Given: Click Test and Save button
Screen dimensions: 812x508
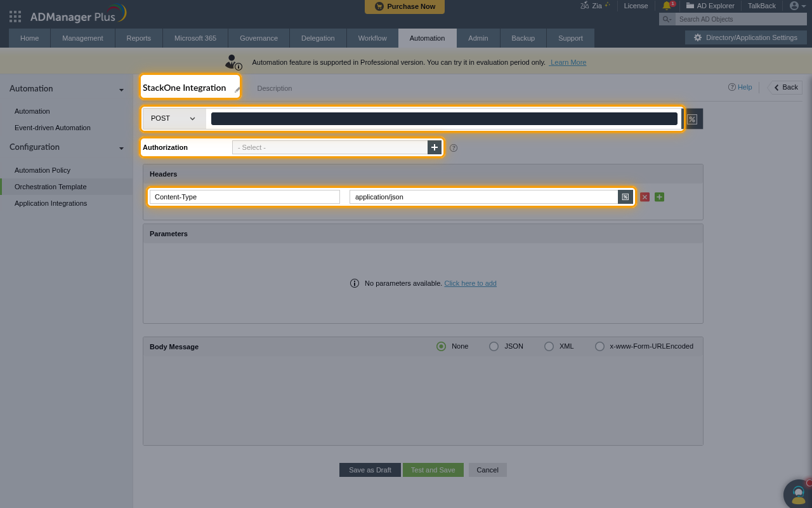Looking at the screenshot, I should (x=433, y=470).
